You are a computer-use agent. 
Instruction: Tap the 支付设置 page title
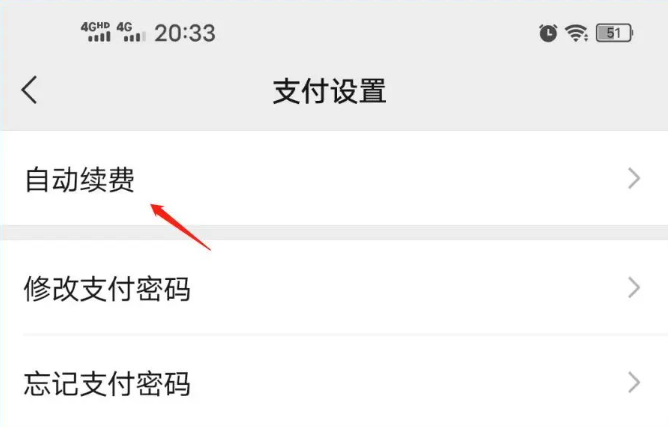(329, 91)
